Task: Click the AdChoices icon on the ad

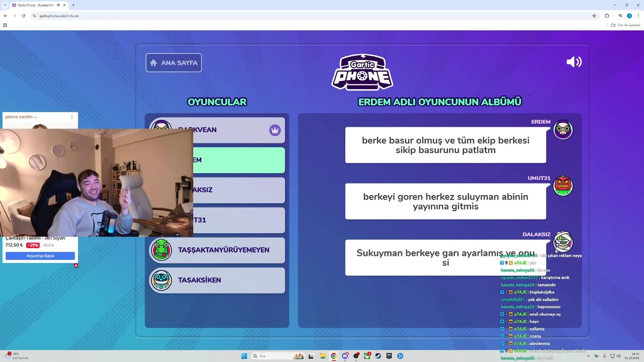Action: 76,265
